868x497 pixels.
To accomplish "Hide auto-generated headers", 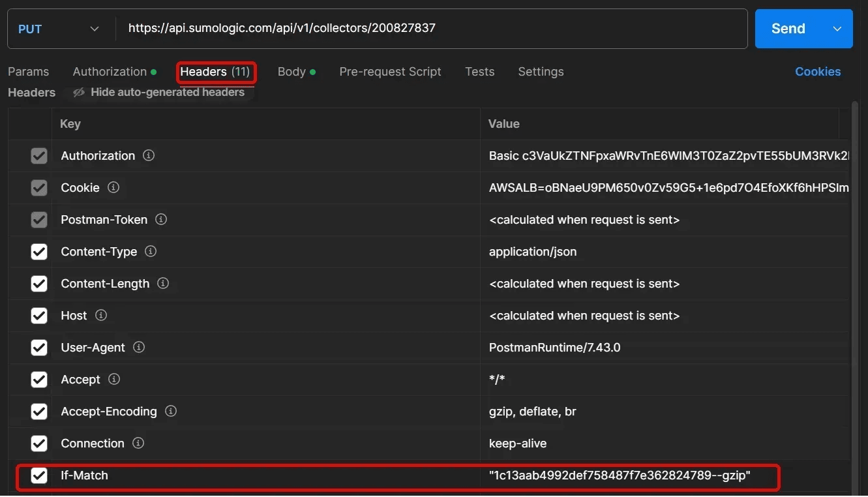I will tap(159, 93).
